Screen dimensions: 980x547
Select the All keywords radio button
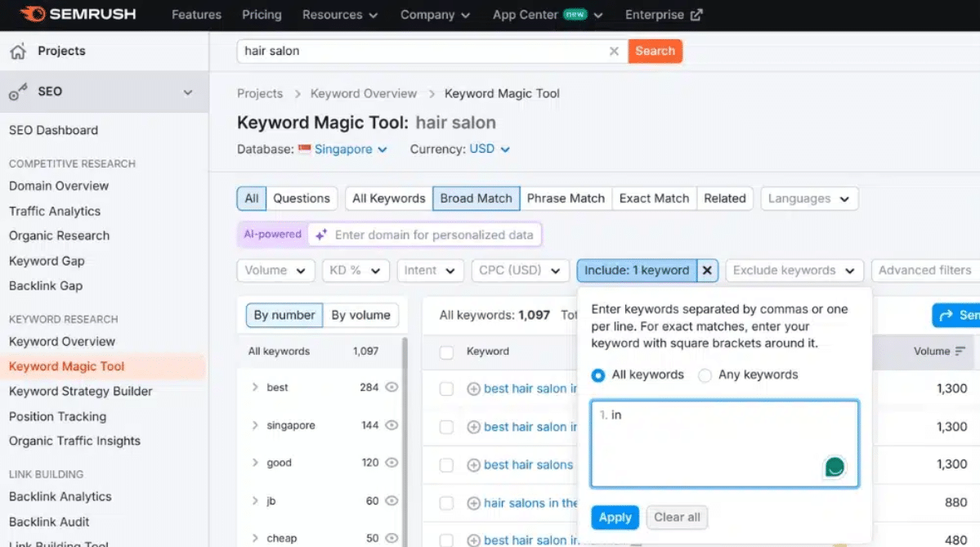tap(598, 375)
